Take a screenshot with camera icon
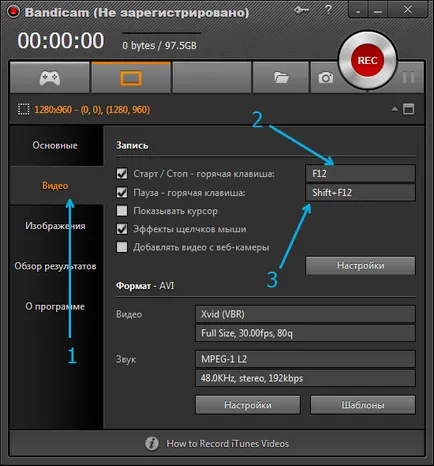The width and height of the screenshot is (434, 466). (326, 78)
